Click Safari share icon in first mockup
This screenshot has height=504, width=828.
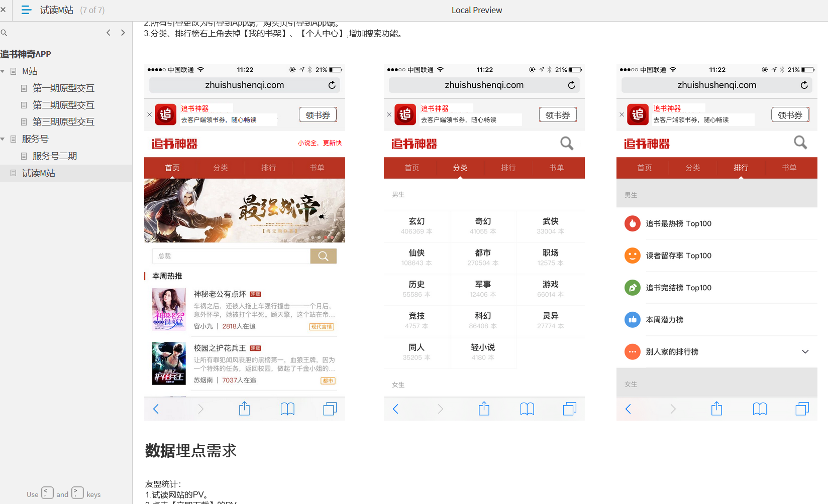244,409
